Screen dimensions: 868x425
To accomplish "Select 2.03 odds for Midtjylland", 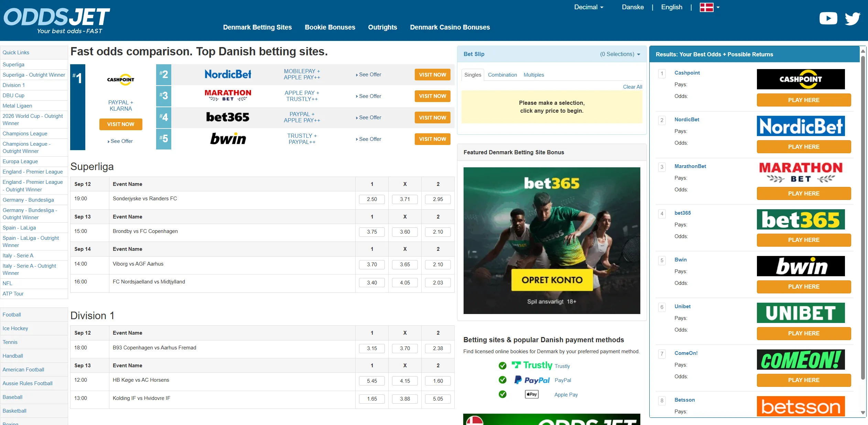I will pyautogui.click(x=438, y=283).
